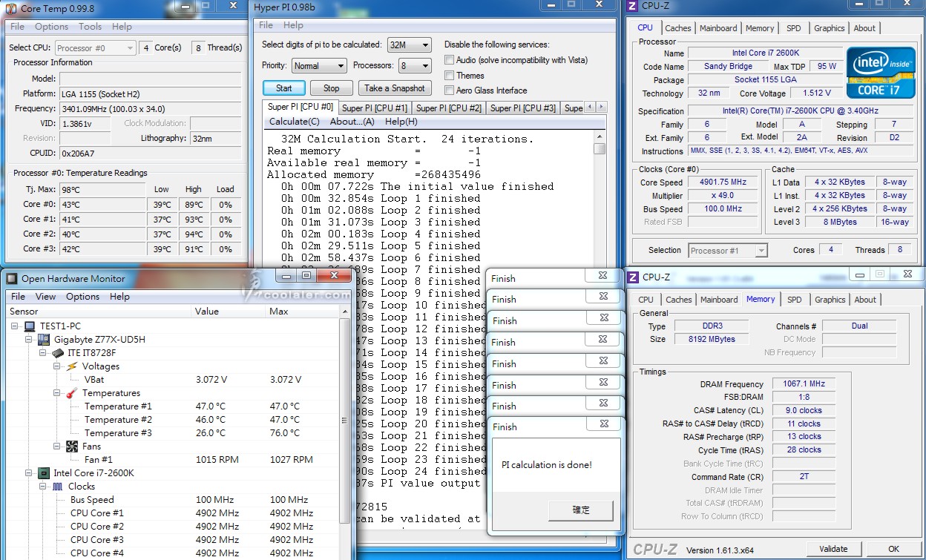This screenshot has width=926, height=560.
Task: Open the View menu in Open Hardware Monitor
Action: click(45, 297)
